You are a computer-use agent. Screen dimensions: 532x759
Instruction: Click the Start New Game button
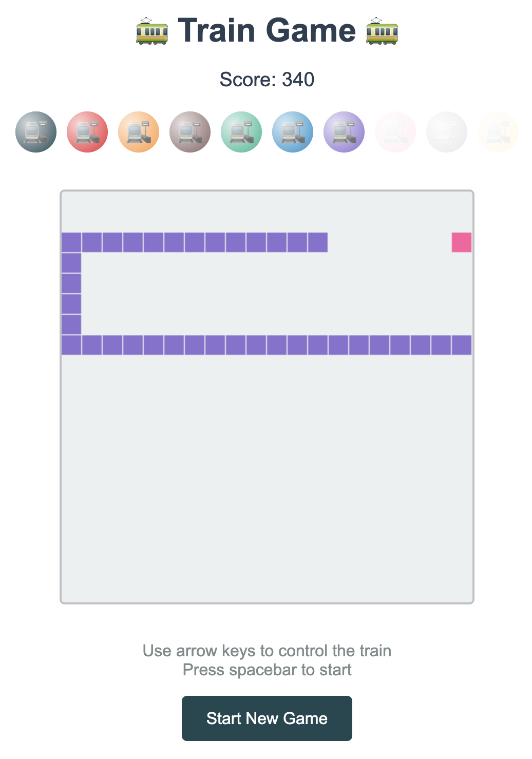click(267, 718)
